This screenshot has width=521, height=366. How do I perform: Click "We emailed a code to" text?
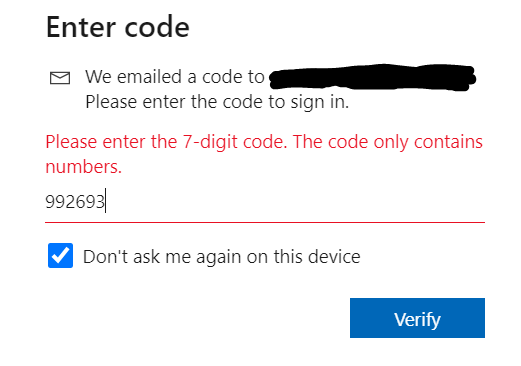(175, 77)
